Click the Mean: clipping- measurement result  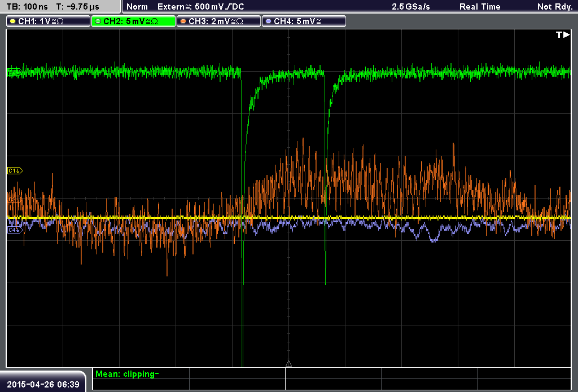127,374
